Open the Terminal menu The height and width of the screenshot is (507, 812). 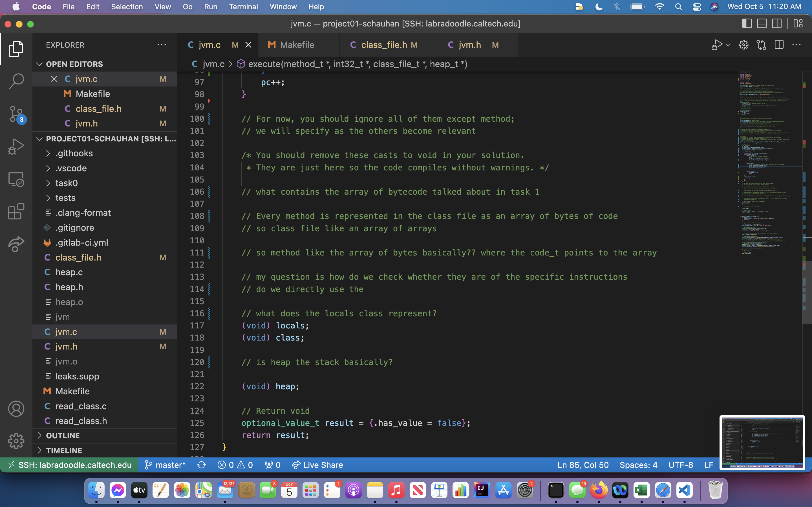(x=243, y=7)
